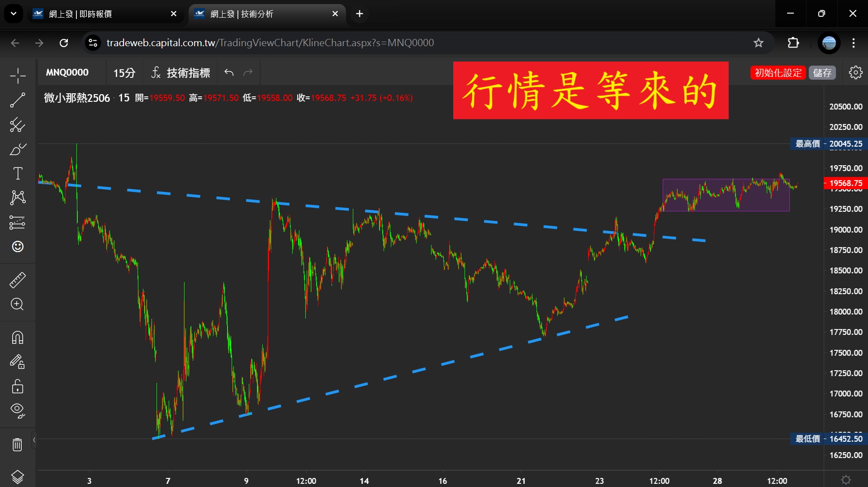Viewport: 868px width, 487px height.
Task: Open the emoji icons tool
Action: click(x=18, y=247)
